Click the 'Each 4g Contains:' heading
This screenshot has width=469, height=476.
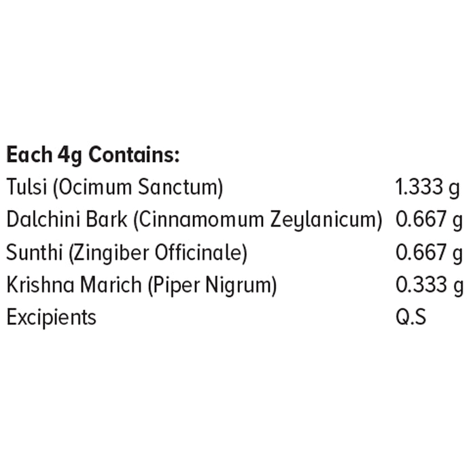pyautogui.click(x=93, y=156)
